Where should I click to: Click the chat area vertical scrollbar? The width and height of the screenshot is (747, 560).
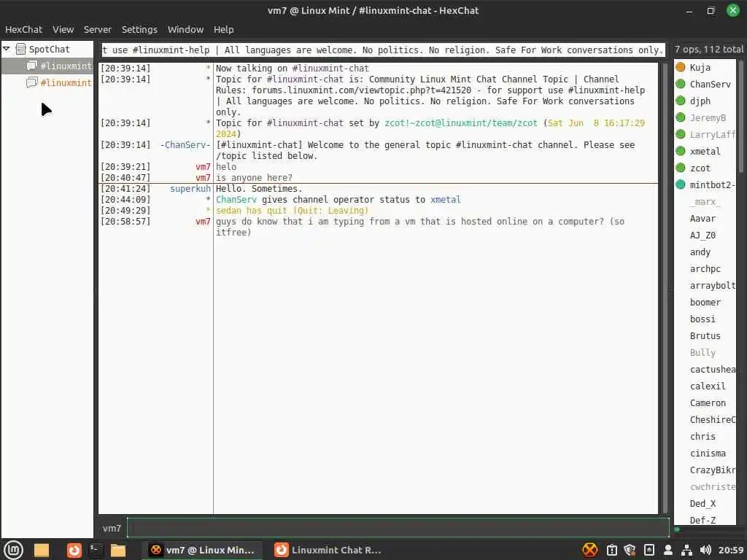click(x=665, y=288)
